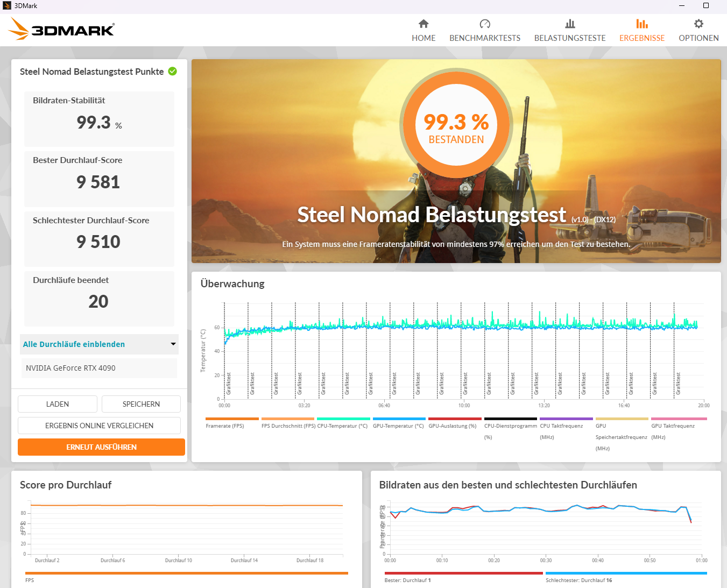Toggle CPU-Temperatur legend swatch

(343, 419)
